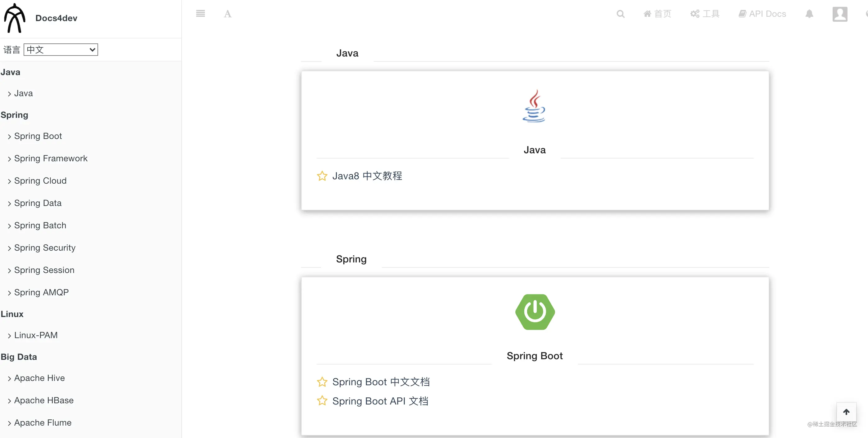Expand the Spring Security sidebar chevron
The image size is (868, 438).
click(x=9, y=248)
